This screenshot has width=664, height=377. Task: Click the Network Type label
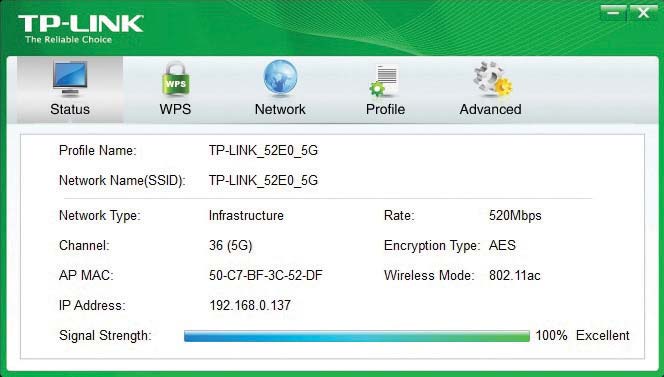pyautogui.click(x=100, y=216)
